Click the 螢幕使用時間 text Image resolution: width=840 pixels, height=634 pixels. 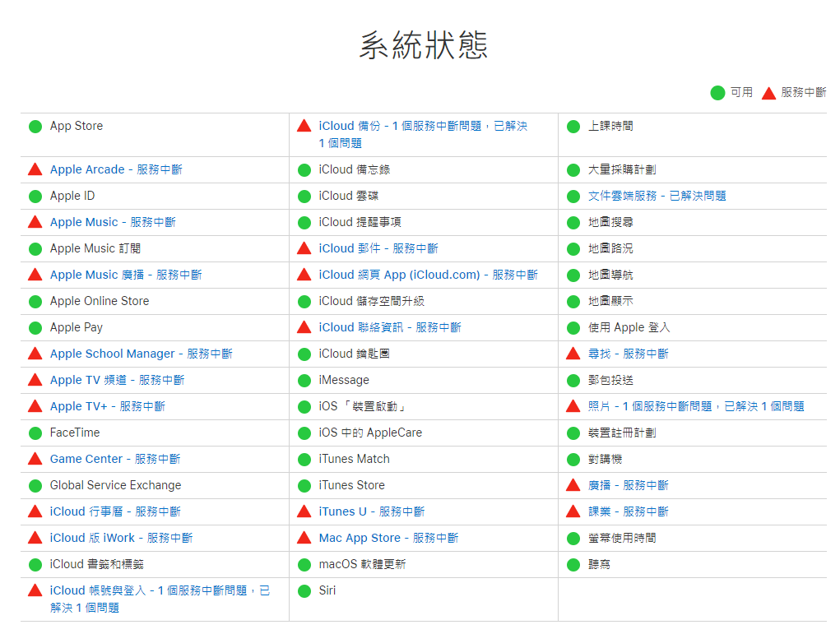(622, 538)
